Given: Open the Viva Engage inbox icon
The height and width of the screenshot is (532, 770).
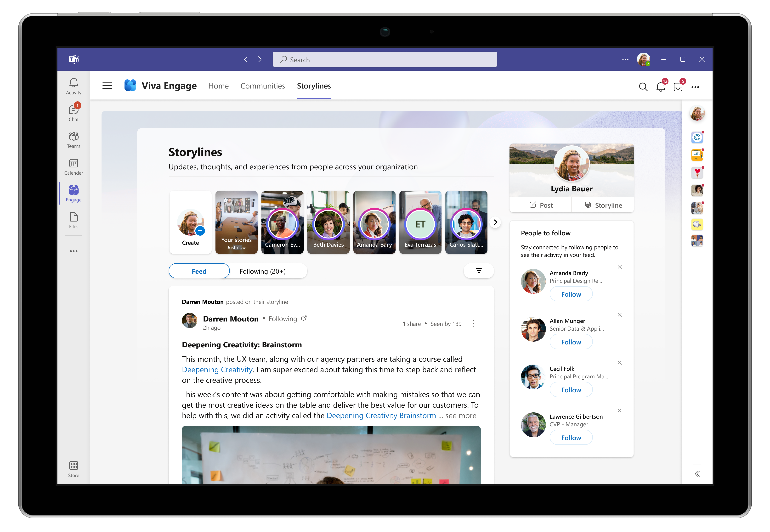Looking at the screenshot, I should (x=678, y=87).
